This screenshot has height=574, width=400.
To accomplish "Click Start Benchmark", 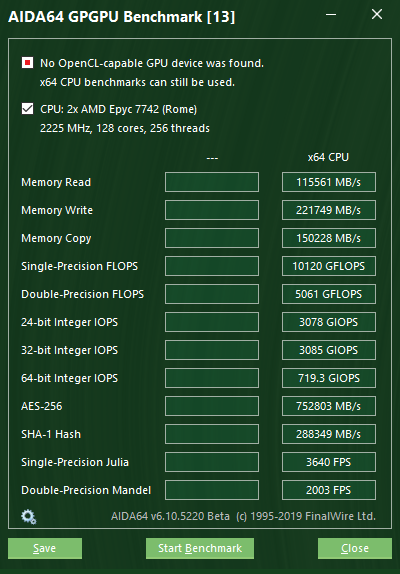I will 200,548.
